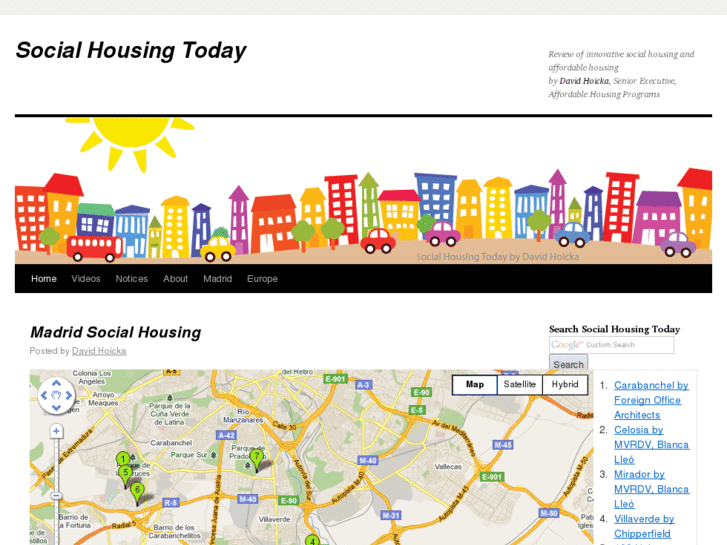Open Villaverde by Chipperfield link
This screenshot has width=727, height=545.
point(644,526)
